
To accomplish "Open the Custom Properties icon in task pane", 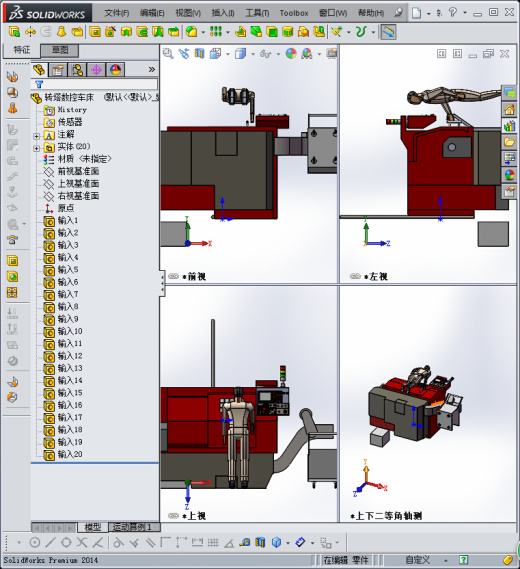I will point(509,191).
